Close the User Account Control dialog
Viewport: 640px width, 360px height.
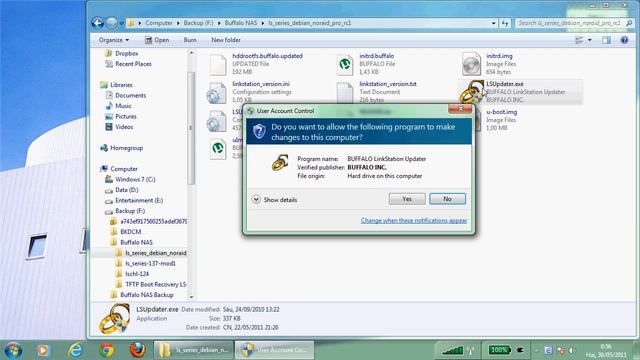pyautogui.click(x=460, y=109)
